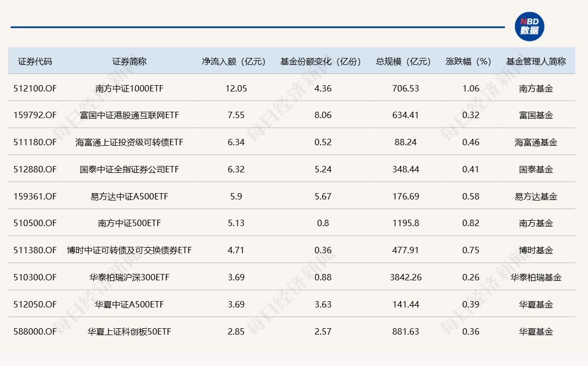Click the 证券代码 column header

pyautogui.click(x=35, y=61)
